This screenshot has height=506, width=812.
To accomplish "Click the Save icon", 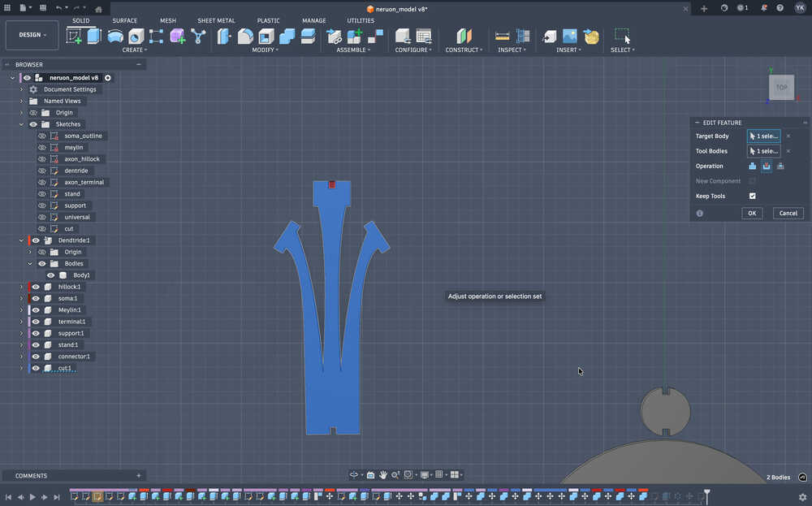I will click(x=43, y=8).
